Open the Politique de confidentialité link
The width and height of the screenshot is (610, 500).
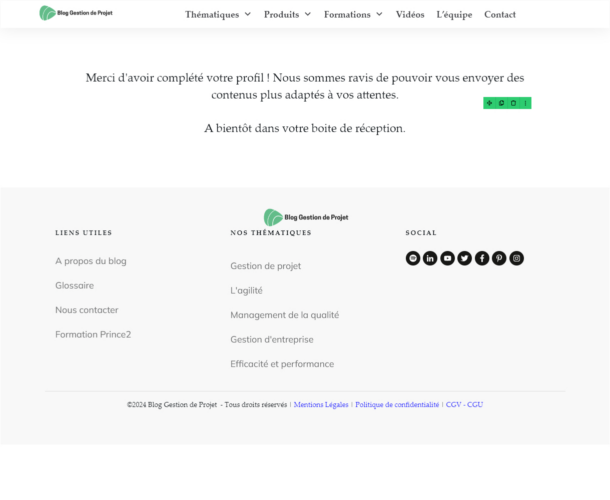point(397,405)
